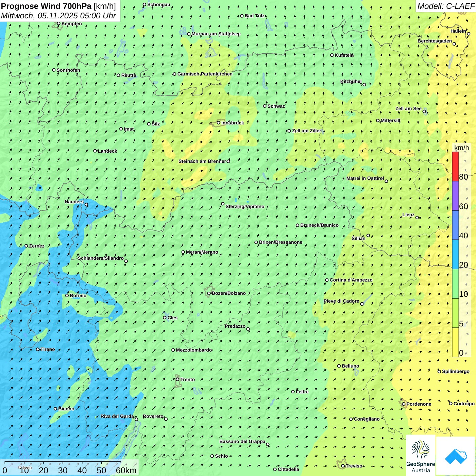The image size is (476, 476).
Task: Click the 'Kitzbühel' label
Action: coord(351,81)
